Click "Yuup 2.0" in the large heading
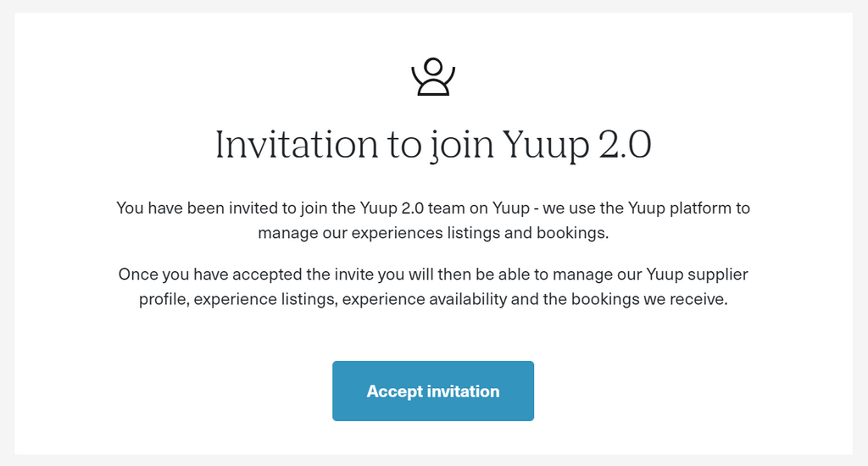 click(576, 145)
